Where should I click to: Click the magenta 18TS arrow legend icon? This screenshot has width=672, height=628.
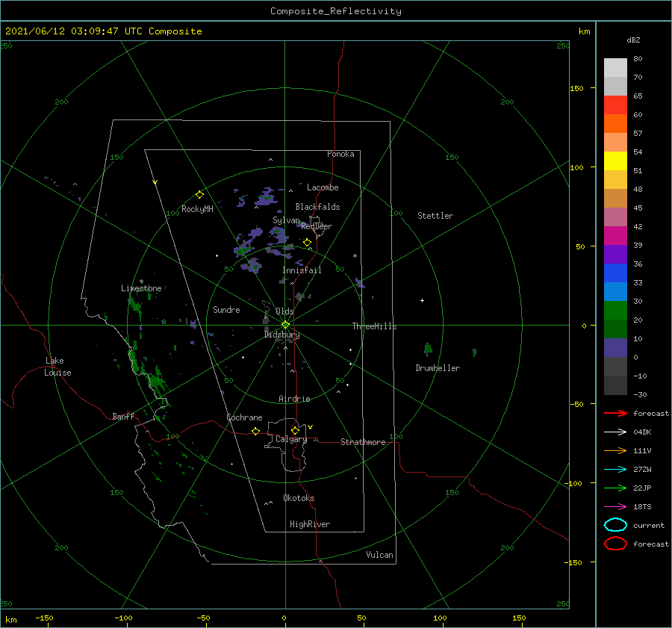pyautogui.click(x=615, y=507)
